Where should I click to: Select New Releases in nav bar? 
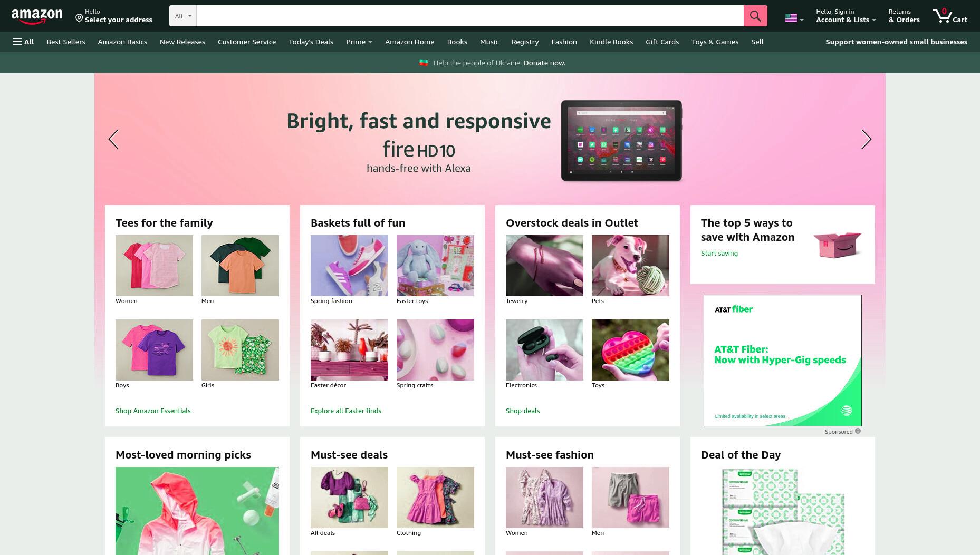click(182, 42)
